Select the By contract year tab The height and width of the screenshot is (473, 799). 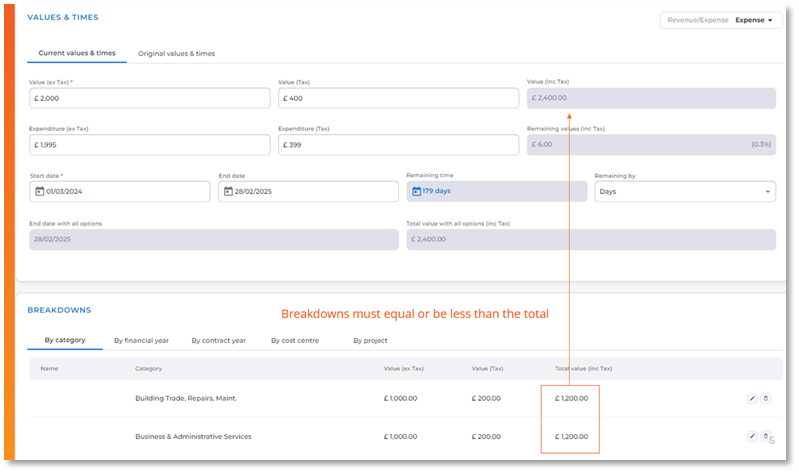tap(219, 340)
